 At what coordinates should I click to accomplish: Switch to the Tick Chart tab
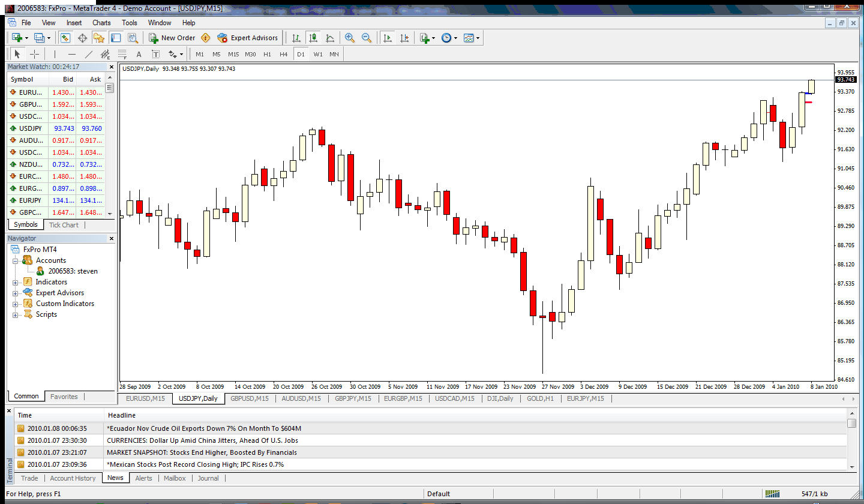(64, 225)
